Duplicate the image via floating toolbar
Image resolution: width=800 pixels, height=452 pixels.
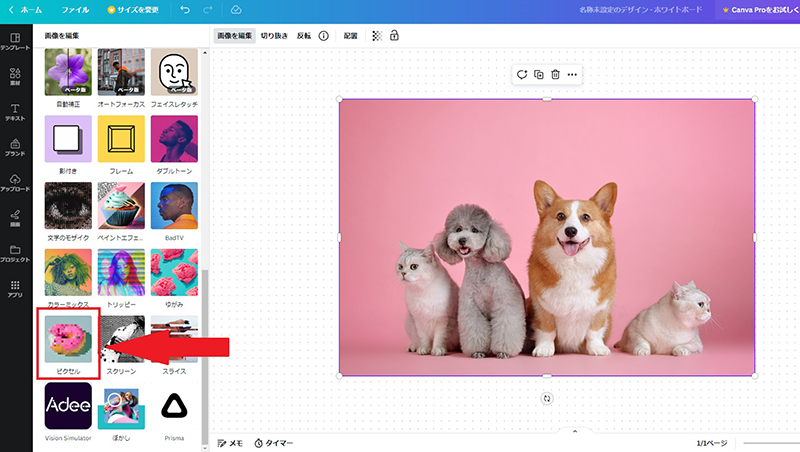click(539, 74)
